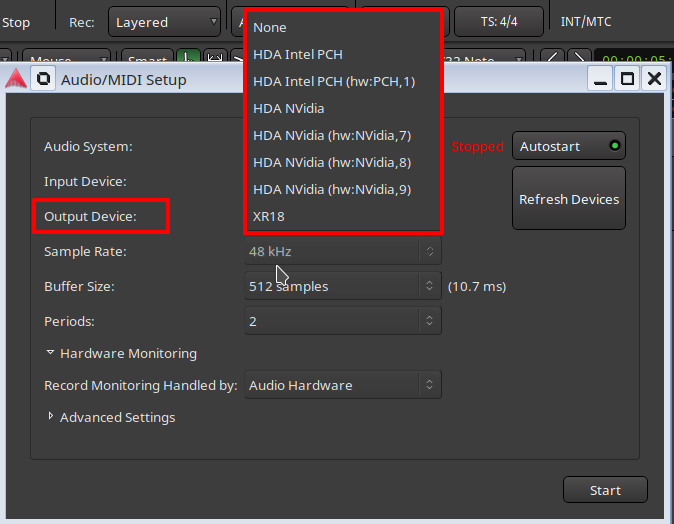Open the Buffer Size dropdown
The width and height of the screenshot is (674, 524).
point(342,286)
